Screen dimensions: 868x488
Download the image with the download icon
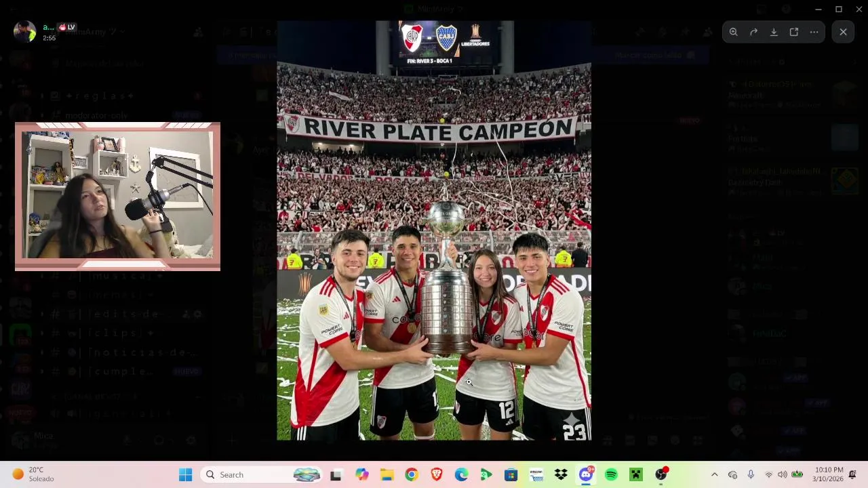774,32
